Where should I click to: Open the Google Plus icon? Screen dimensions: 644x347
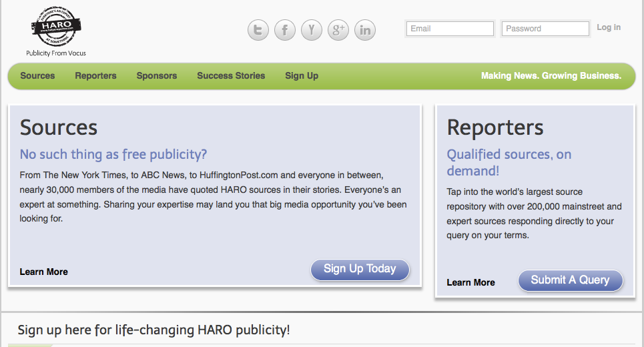point(338,30)
